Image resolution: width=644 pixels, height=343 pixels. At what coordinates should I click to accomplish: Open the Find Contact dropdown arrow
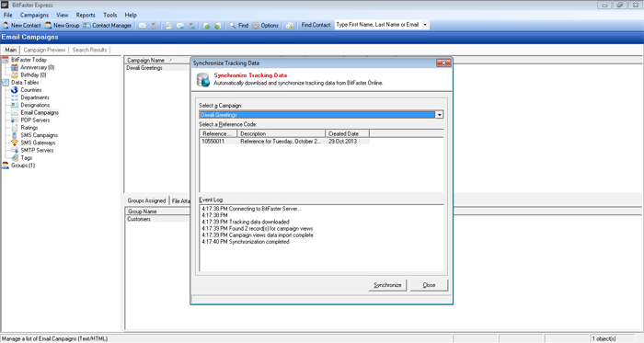coord(425,25)
